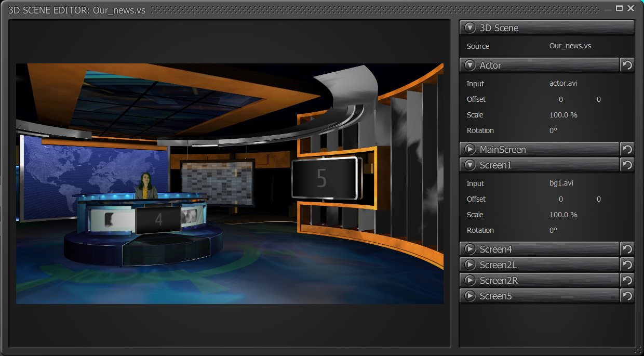Reset the Screen5 section settings
This screenshot has height=356, width=644.
(x=627, y=296)
